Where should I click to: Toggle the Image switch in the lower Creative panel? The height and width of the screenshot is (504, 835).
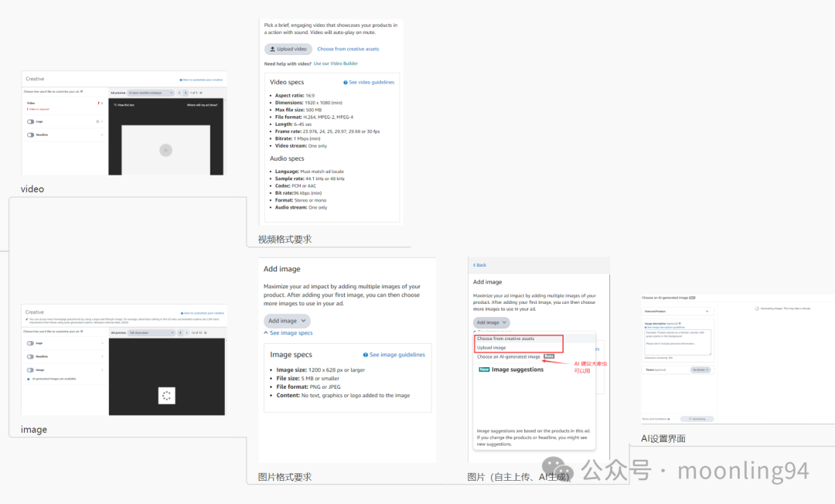tap(29, 369)
